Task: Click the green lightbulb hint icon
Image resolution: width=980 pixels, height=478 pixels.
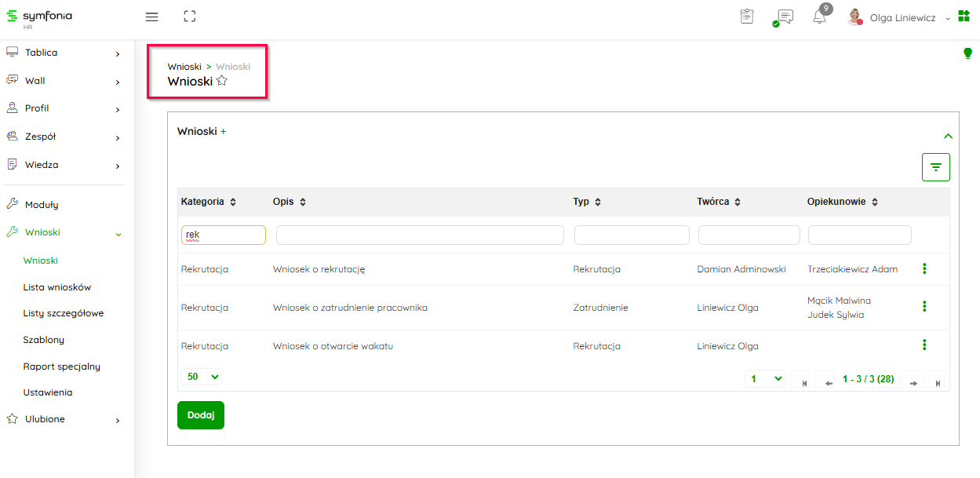Action: click(x=967, y=53)
